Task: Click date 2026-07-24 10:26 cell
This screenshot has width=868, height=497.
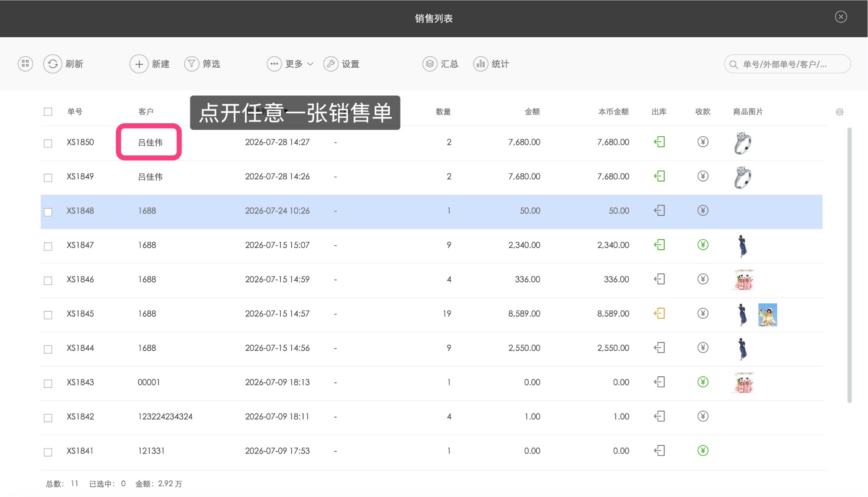Action: coord(277,211)
